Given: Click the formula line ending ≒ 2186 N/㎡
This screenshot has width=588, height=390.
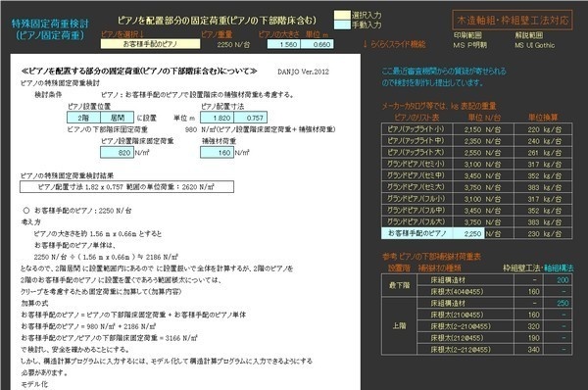Looking at the screenshot, I should click(x=106, y=257).
